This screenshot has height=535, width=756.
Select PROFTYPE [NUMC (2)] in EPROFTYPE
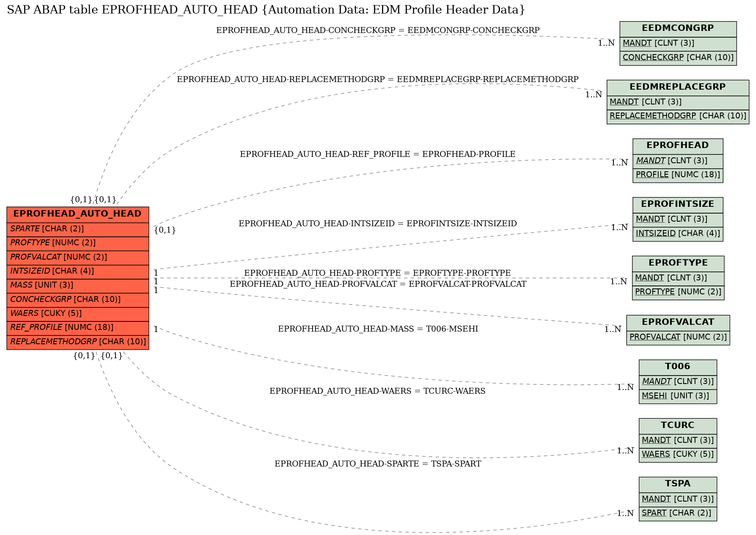point(678,292)
